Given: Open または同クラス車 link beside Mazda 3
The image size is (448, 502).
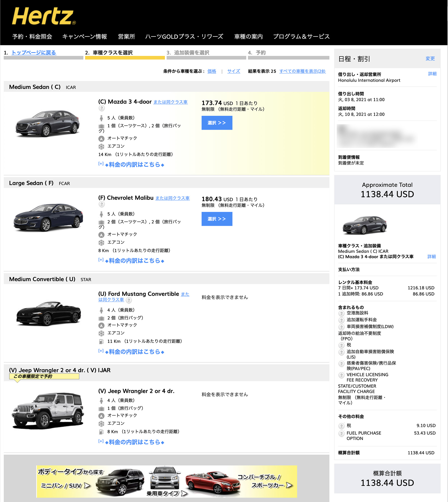Looking at the screenshot, I should pos(170,102).
